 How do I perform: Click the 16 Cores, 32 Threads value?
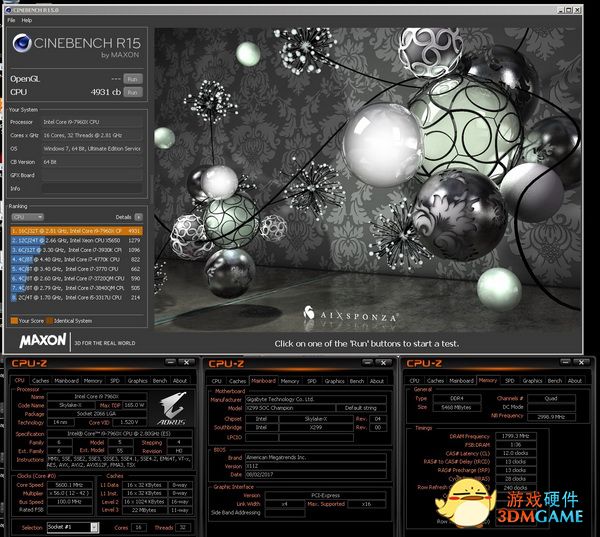(x=83, y=135)
